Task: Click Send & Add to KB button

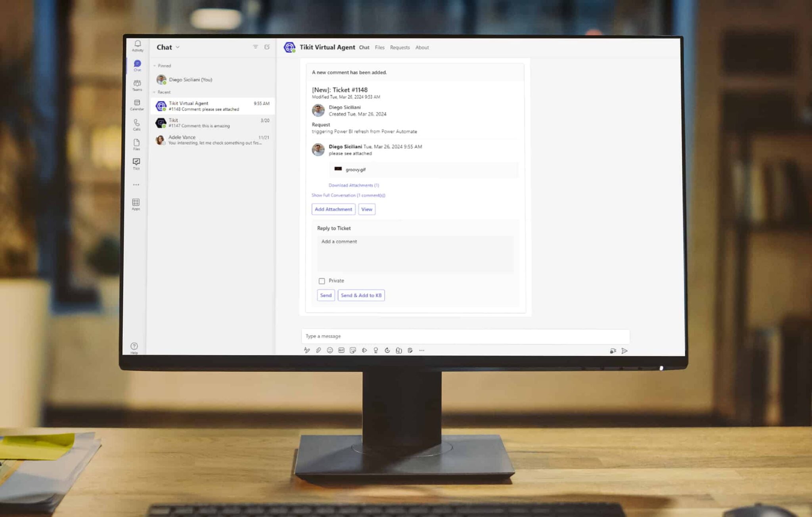Action: point(361,295)
